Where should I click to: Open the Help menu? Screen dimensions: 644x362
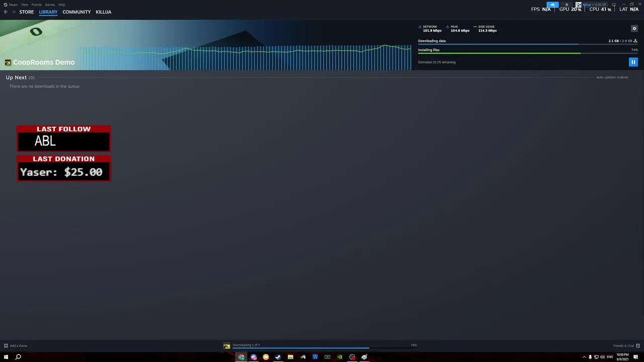(x=61, y=5)
